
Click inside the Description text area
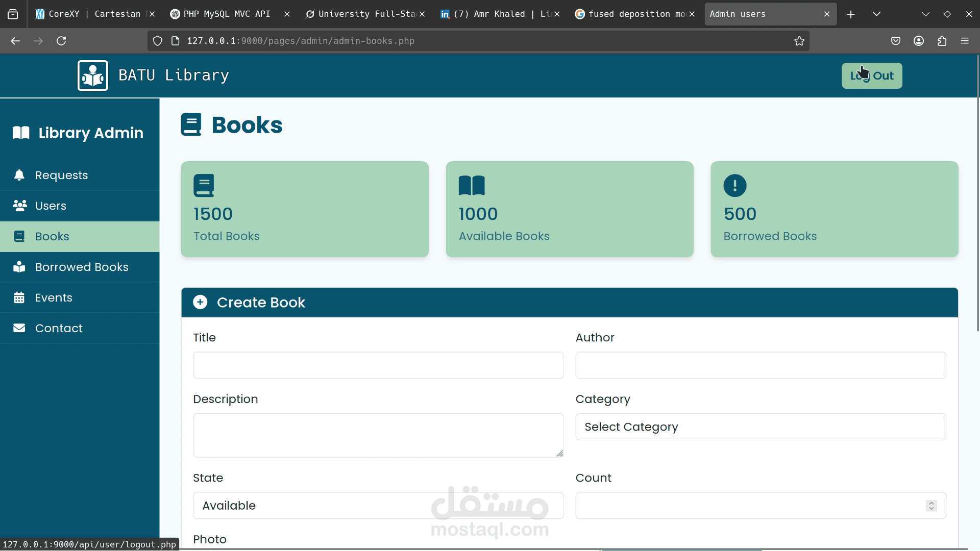378,435
